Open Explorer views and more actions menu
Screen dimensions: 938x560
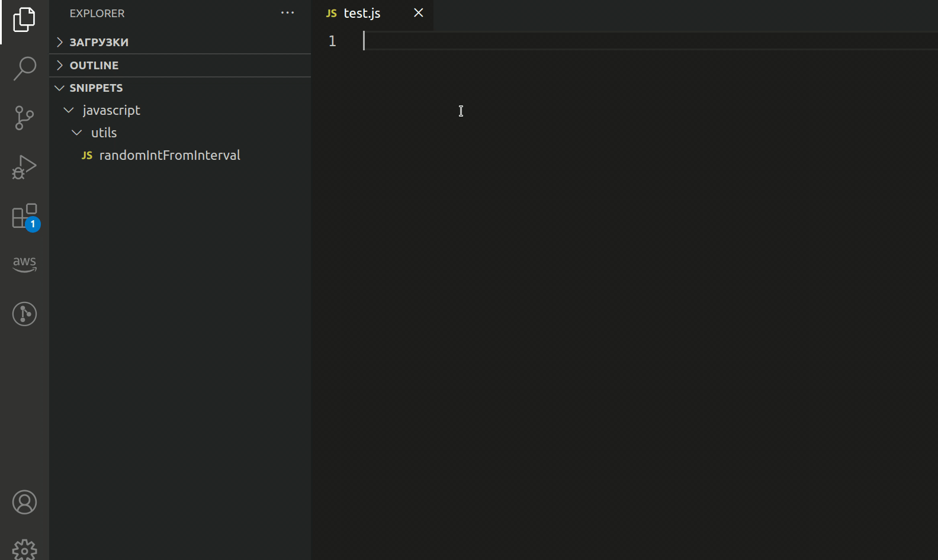click(x=287, y=13)
